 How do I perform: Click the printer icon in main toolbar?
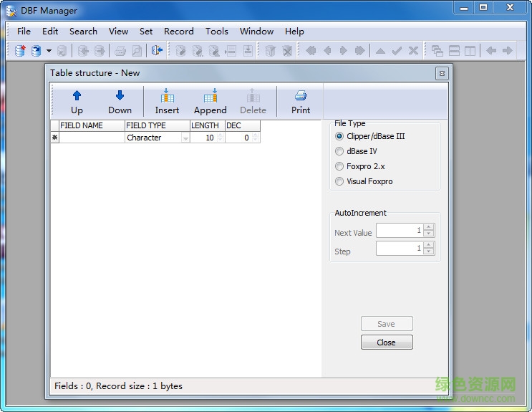[x=120, y=51]
